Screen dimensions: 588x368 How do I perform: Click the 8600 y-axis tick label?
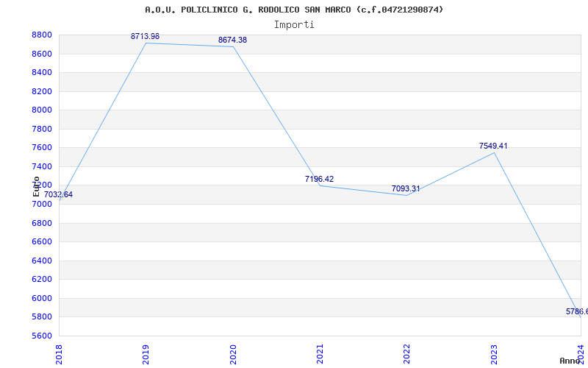[x=42, y=54]
